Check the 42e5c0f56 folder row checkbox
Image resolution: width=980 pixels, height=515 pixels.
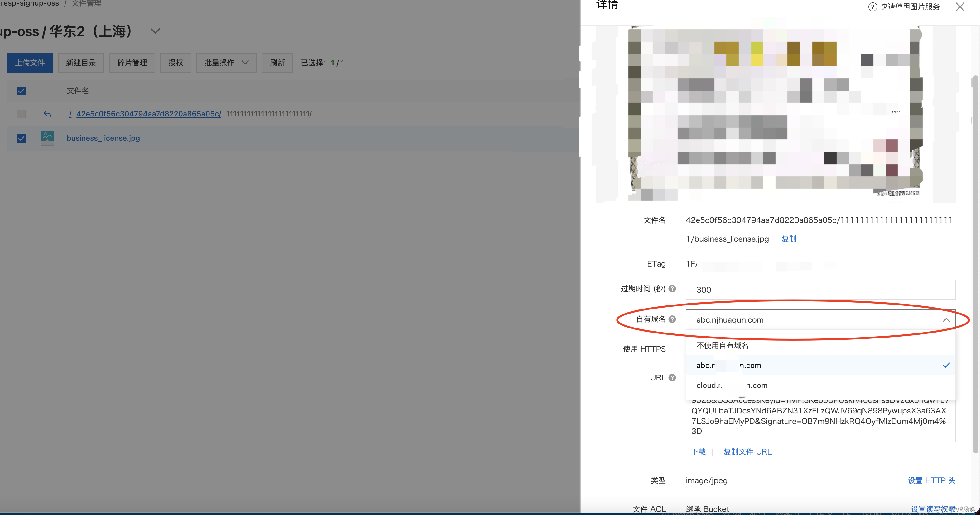[x=21, y=114]
